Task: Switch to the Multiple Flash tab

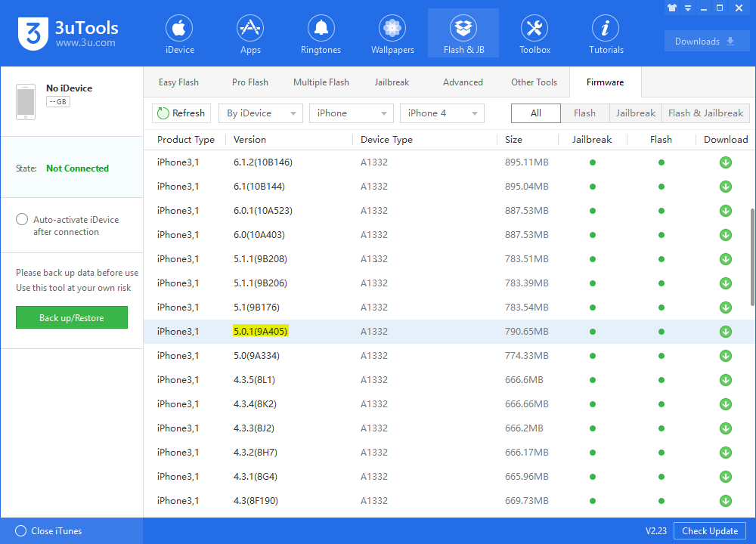Action: 321,82
